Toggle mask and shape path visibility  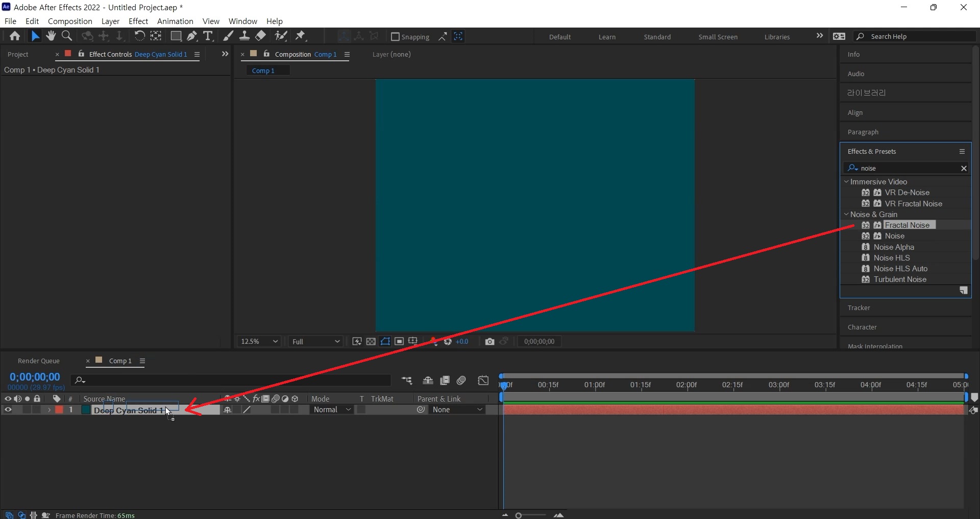click(385, 341)
